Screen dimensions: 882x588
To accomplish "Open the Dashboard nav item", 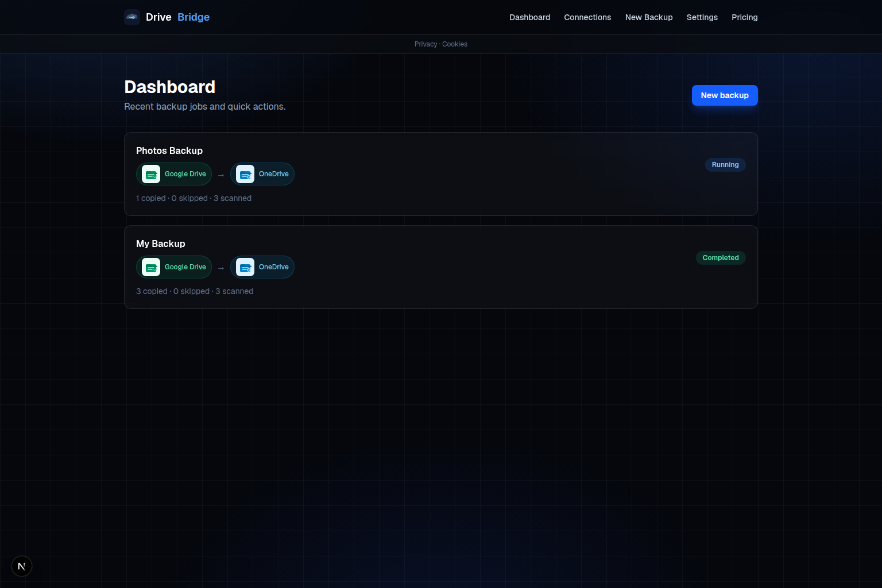I will (x=529, y=17).
